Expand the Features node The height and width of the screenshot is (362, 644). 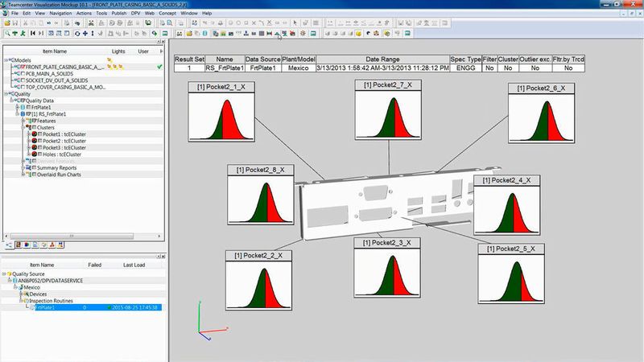pos(23,121)
